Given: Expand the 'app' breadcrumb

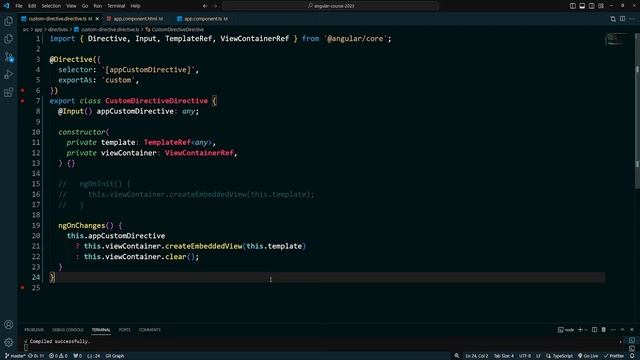Looking at the screenshot, I should coord(38,29).
